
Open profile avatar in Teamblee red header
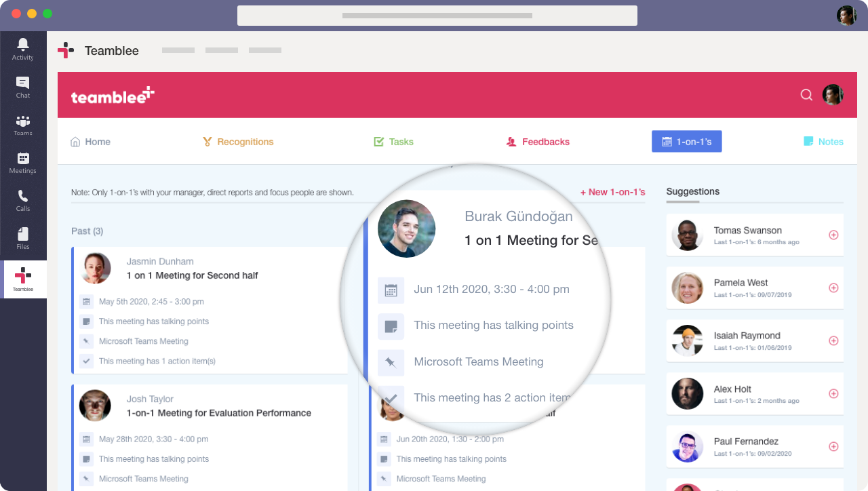tap(833, 95)
